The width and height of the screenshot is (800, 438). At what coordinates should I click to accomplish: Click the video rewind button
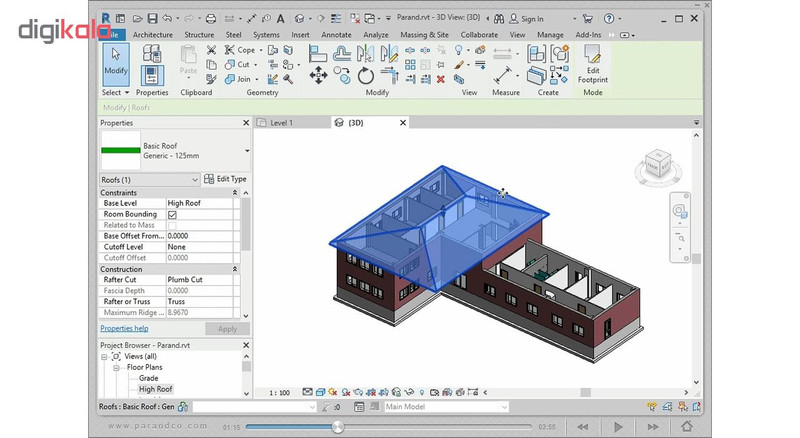point(583,427)
